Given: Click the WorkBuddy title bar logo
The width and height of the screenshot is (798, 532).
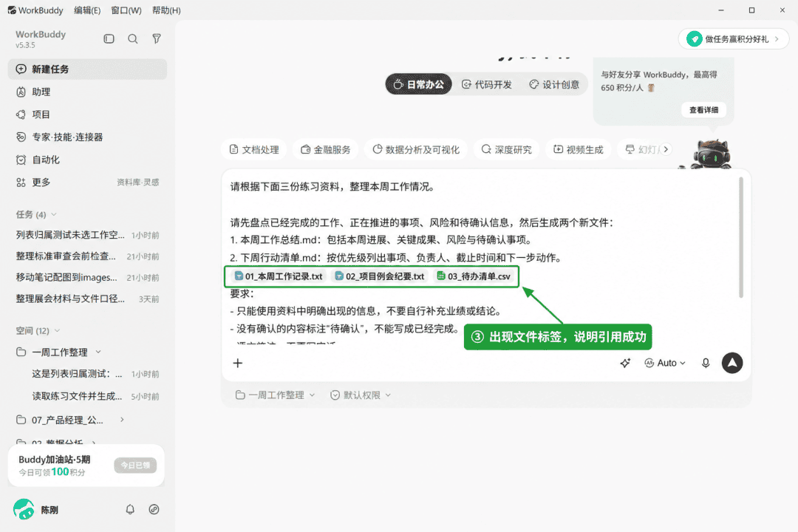Looking at the screenshot, I should coord(12,10).
